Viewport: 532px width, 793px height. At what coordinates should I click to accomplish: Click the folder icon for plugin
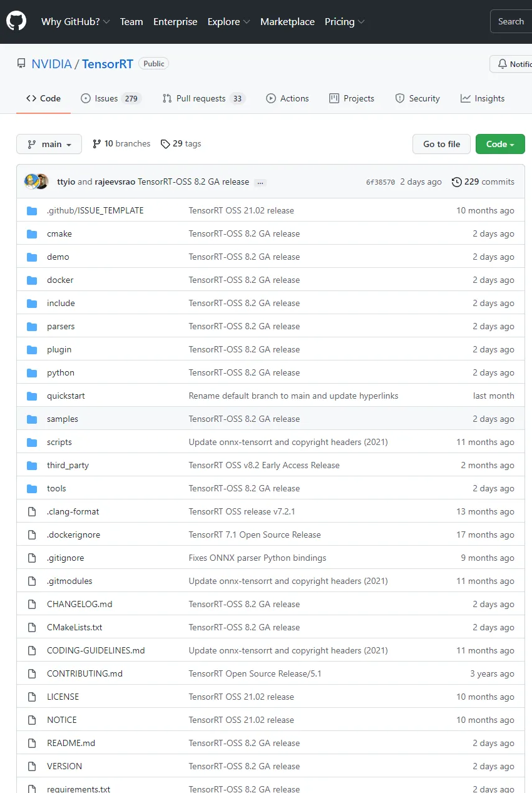(32, 349)
